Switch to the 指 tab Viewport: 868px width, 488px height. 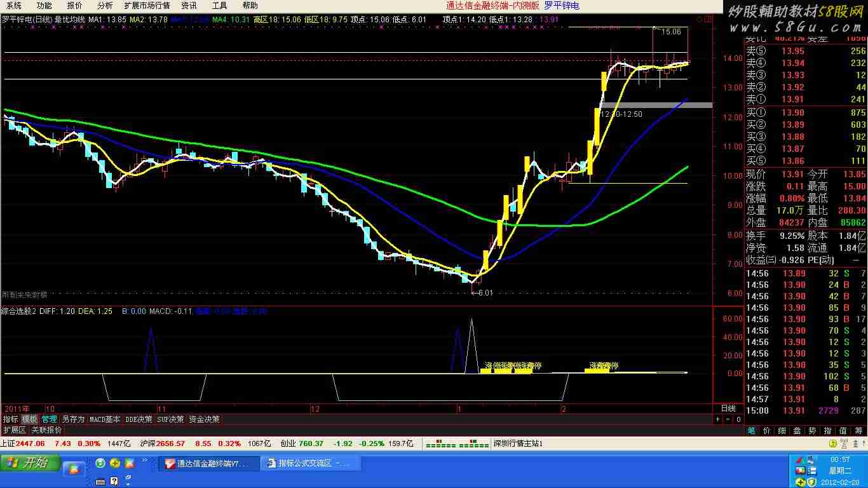828,431
